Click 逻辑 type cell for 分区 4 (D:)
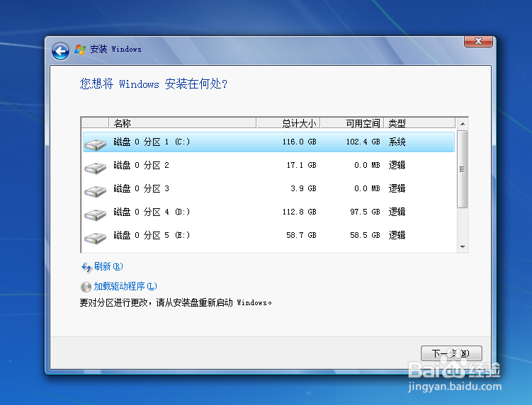Image resolution: width=532 pixels, height=405 pixels. (x=397, y=212)
